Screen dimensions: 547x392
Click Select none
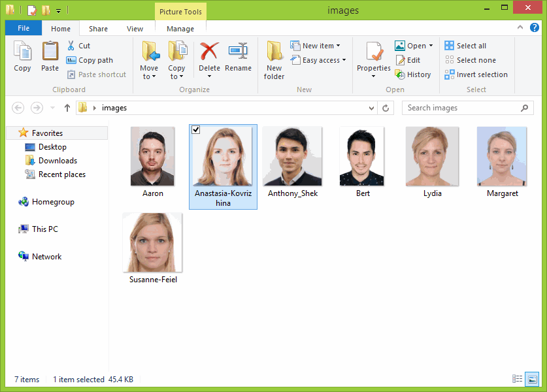click(x=470, y=60)
